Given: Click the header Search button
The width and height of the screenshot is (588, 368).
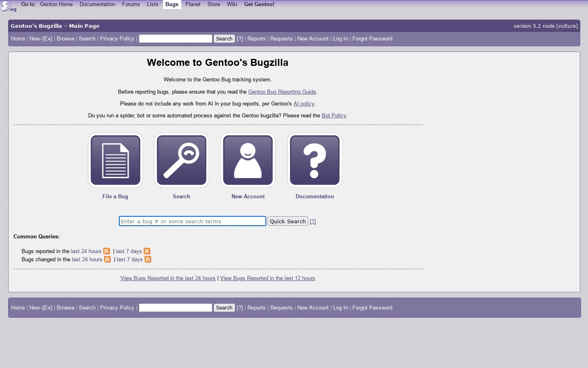Looking at the screenshot, I should (224, 39).
